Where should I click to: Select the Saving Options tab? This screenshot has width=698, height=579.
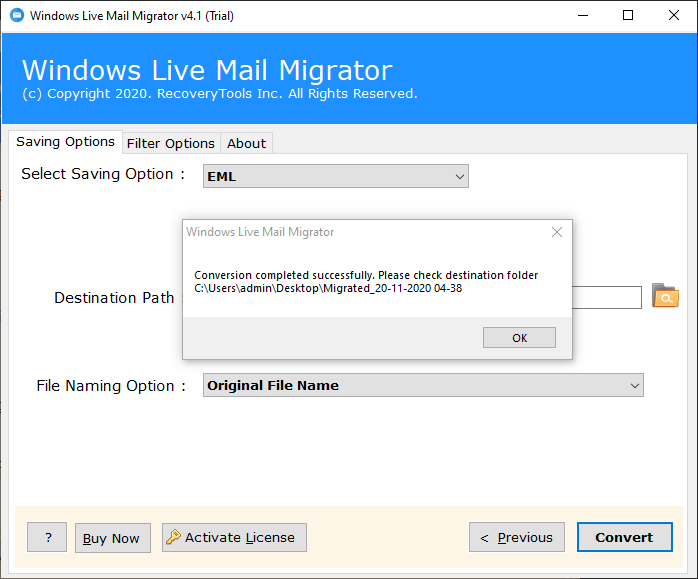coord(65,142)
